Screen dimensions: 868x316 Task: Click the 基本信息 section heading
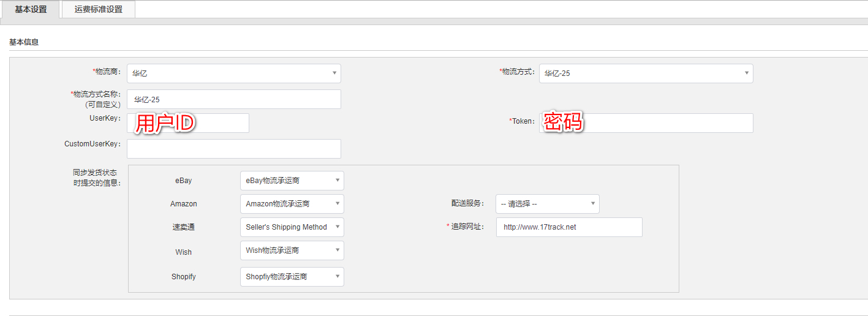pyautogui.click(x=24, y=42)
